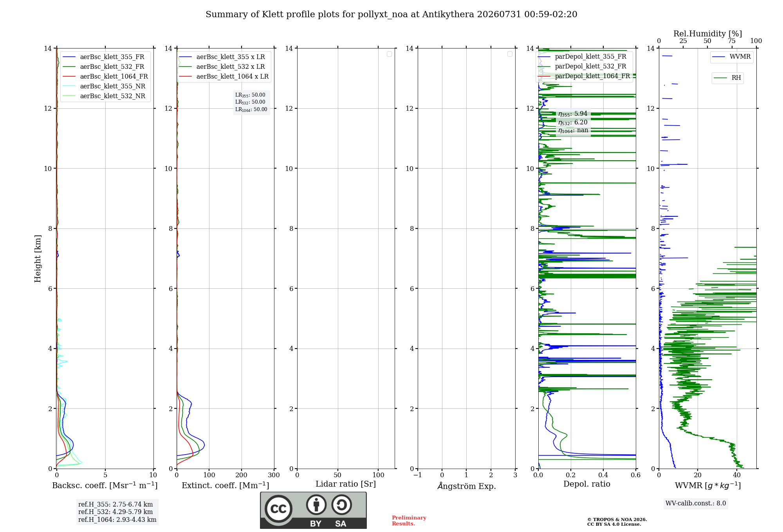Click blue line swatch beside aerBsc_klett_355_FR

[69, 57]
